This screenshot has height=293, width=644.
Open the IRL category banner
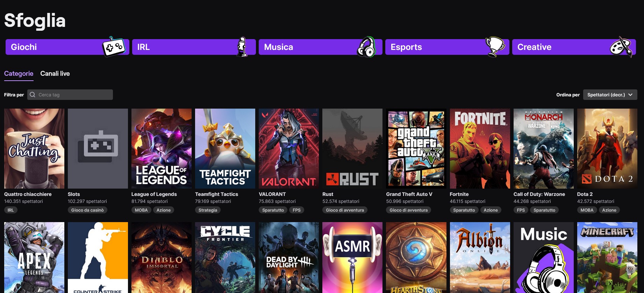click(x=194, y=47)
